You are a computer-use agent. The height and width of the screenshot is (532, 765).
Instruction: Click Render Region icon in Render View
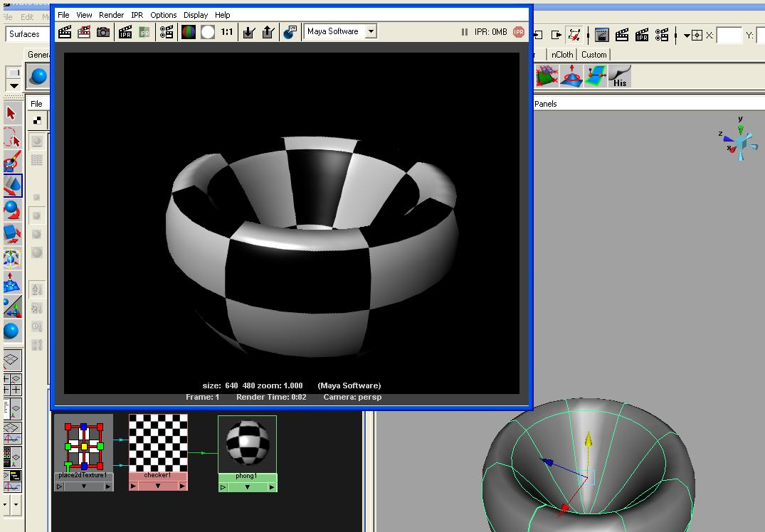pyautogui.click(x=84, y=32)
